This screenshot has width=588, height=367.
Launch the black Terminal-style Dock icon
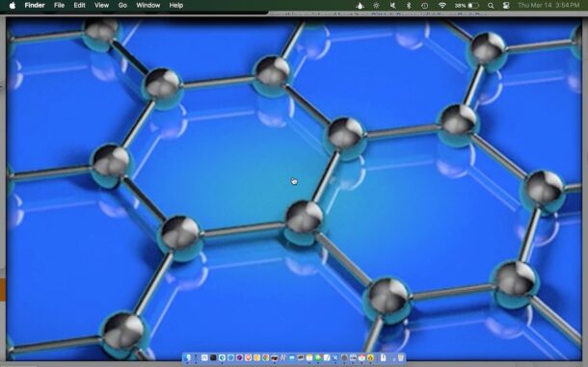pyautogui.click(x=213, y=357)
